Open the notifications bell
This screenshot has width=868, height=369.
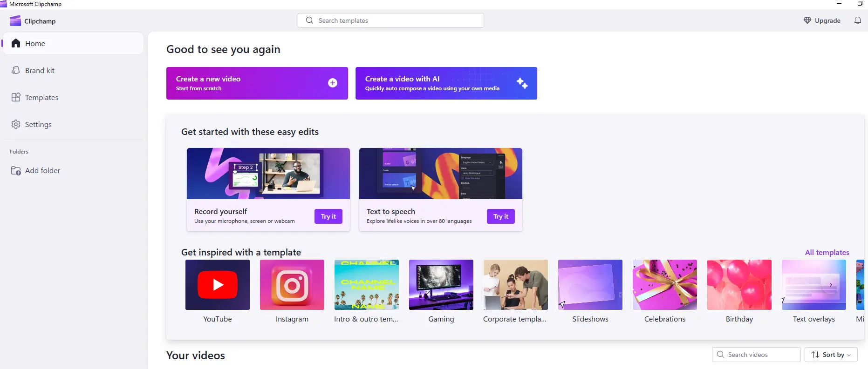point(857,20)
